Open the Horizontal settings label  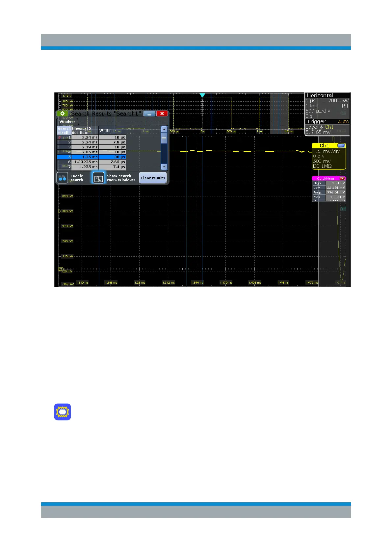click(320, 95)
